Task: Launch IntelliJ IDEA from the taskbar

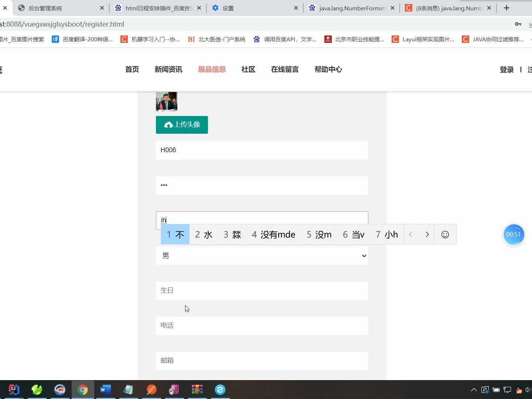Action: [13, 389]
